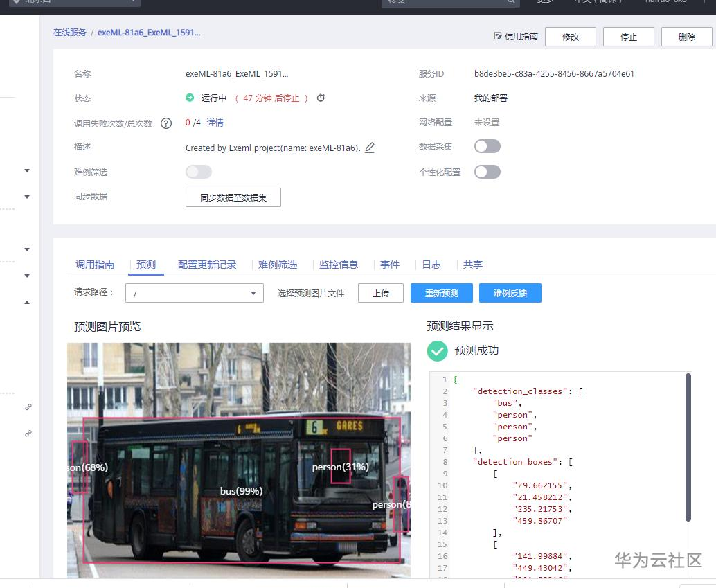Click the JSON result vertical scrollbar

coord(688,447)
